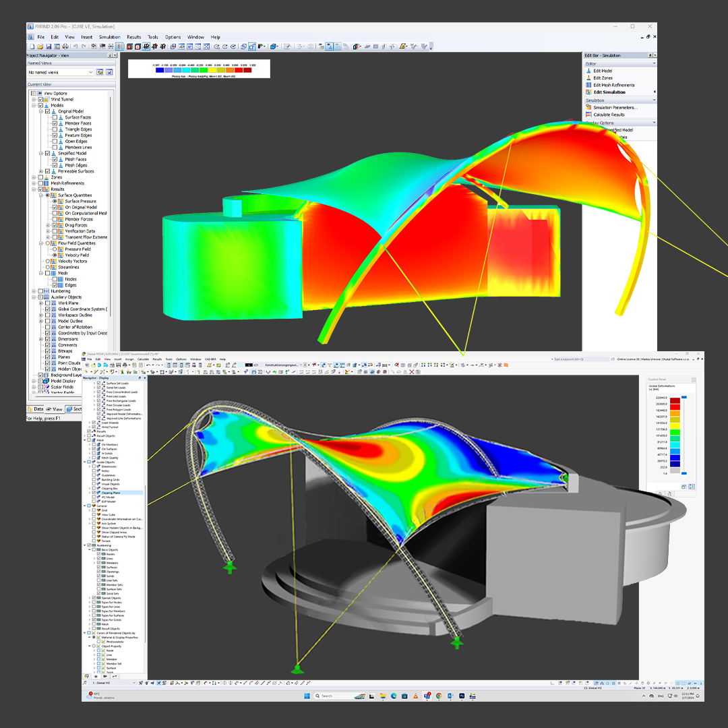
Task: Open the Simulation menu in RWIND
Action: (110, 37)
